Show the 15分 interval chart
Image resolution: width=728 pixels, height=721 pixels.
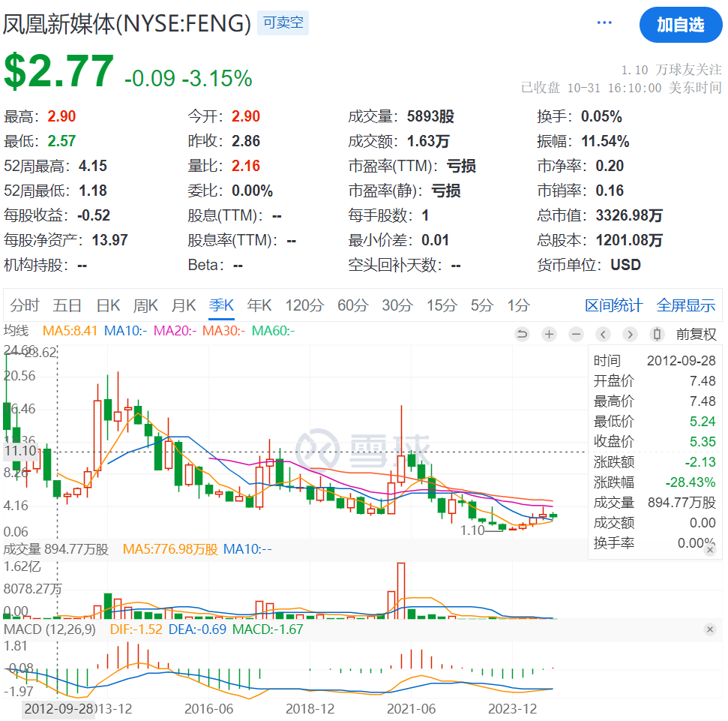[x=442, y=305]
